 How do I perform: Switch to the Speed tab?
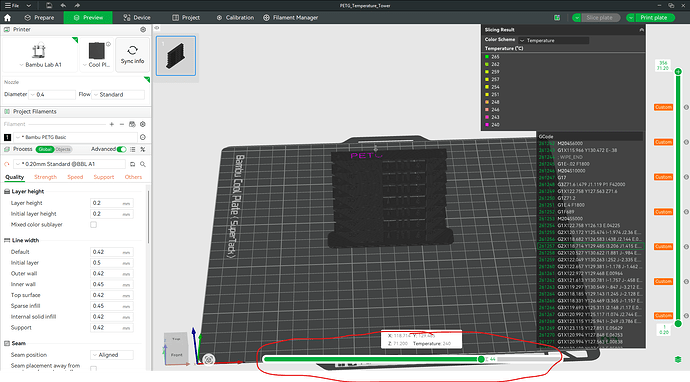tap(75, 177)
